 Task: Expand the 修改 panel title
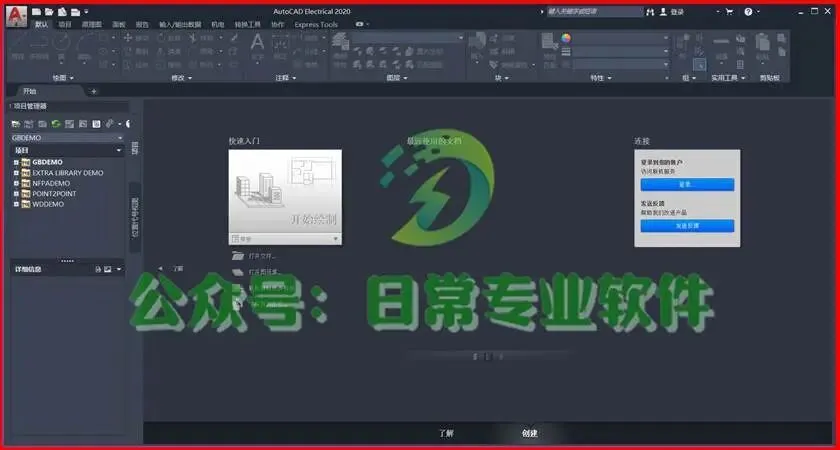coord(182,78)
